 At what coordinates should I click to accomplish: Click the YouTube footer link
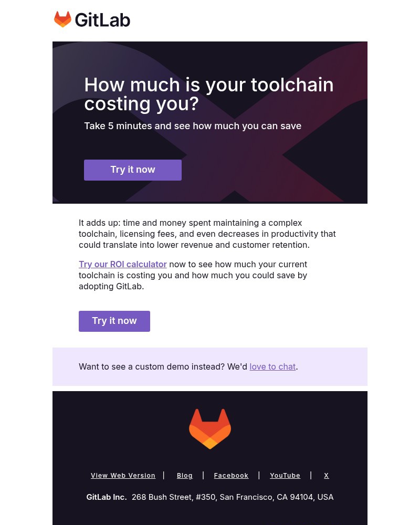pyautogui.click(x=285, y=475)
